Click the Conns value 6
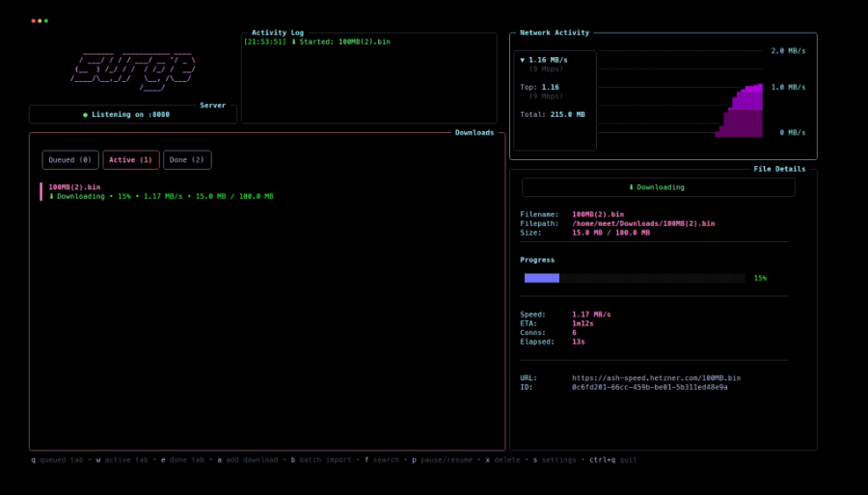This screenshot has height=495, width=868. (x=574, y=333)
